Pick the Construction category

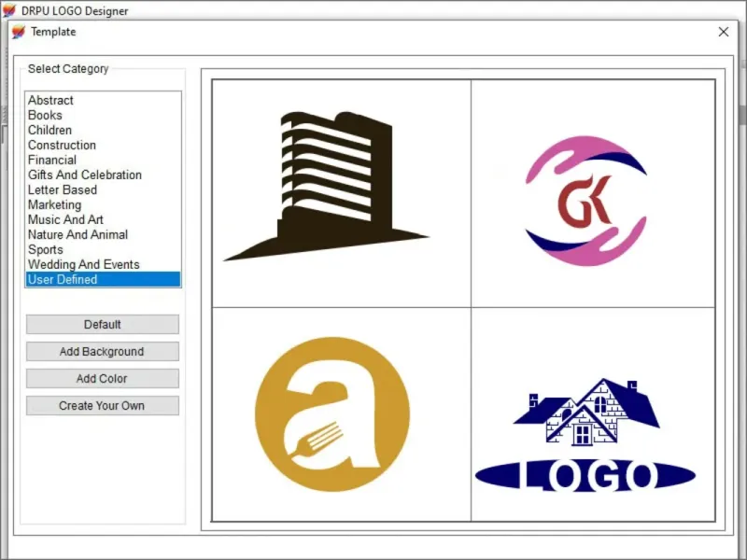(x=103, y=145)
